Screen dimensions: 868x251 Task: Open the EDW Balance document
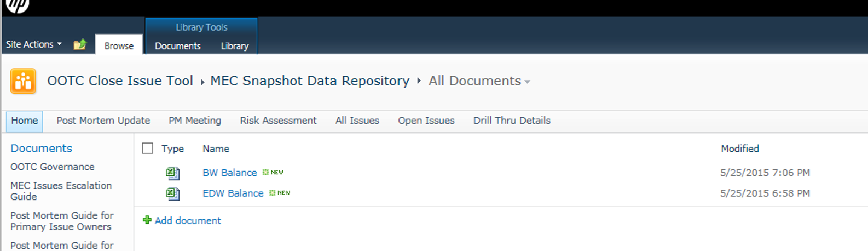[x=233, y=193]
